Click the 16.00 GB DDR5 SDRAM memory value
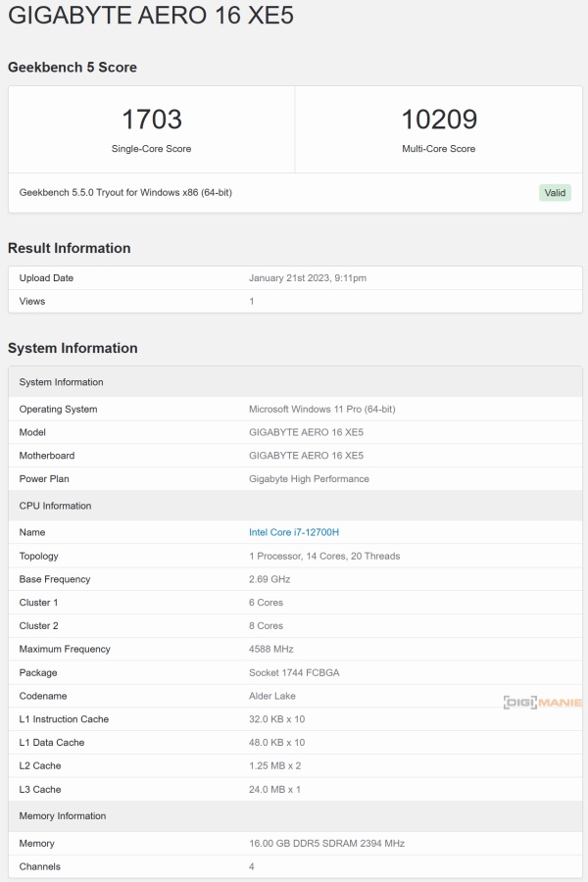 point(326,843)
